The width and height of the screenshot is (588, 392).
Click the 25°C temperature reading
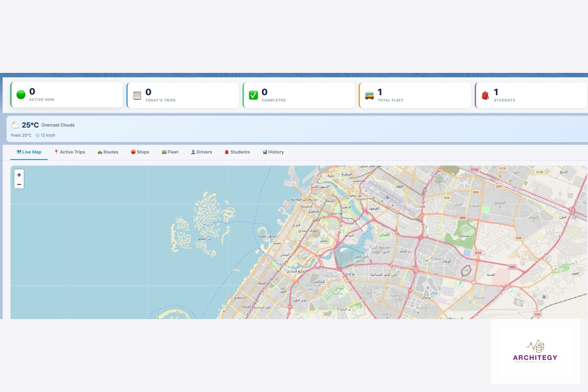click(30, 125)
